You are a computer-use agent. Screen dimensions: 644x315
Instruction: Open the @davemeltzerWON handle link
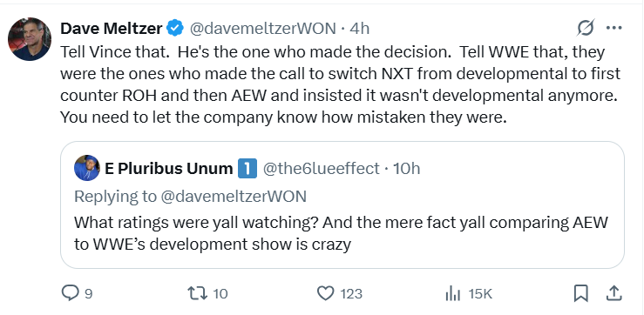262,29
